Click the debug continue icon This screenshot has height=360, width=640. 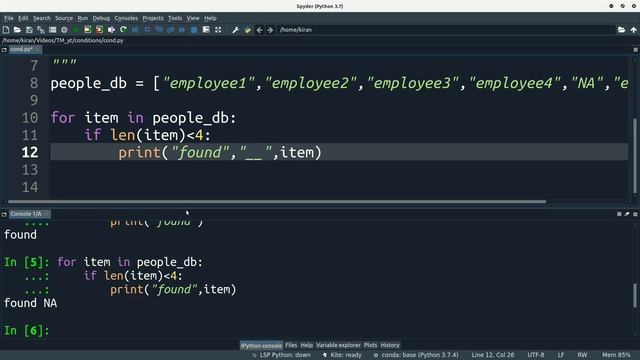tap(182, 30)
